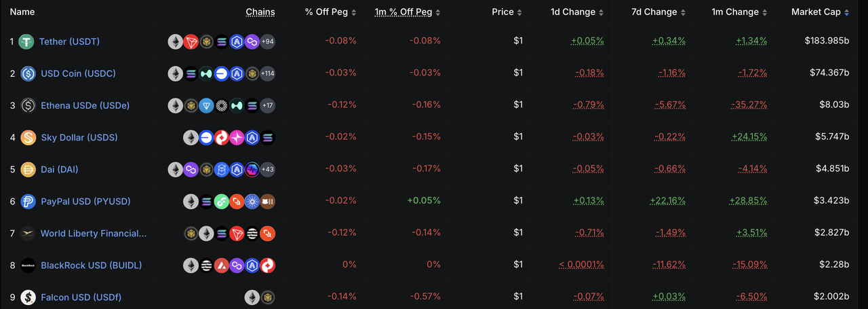Open the Ethena USDe (USDe) link
The height and width of the screenshot is (309, 868).
(x=85, y=105)
